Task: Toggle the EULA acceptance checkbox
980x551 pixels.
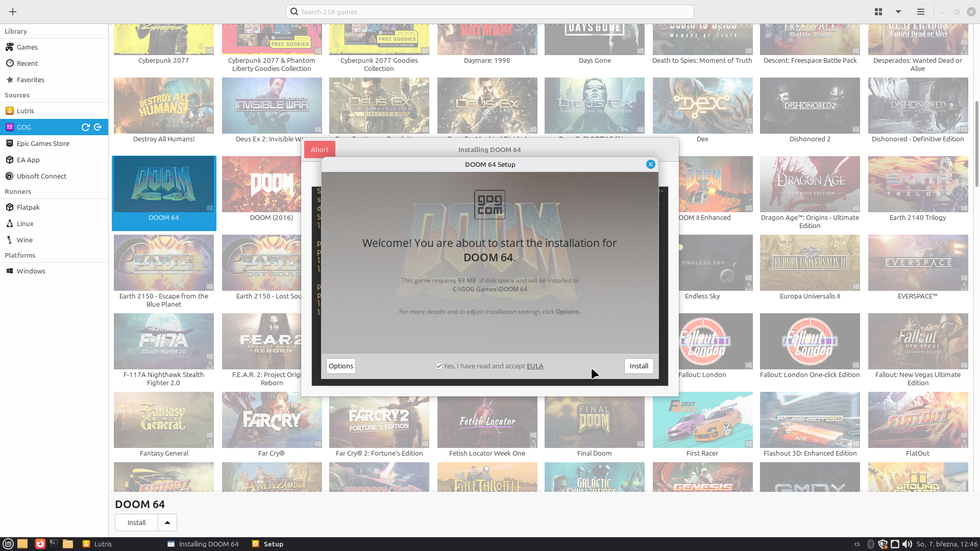Action: 439,366
